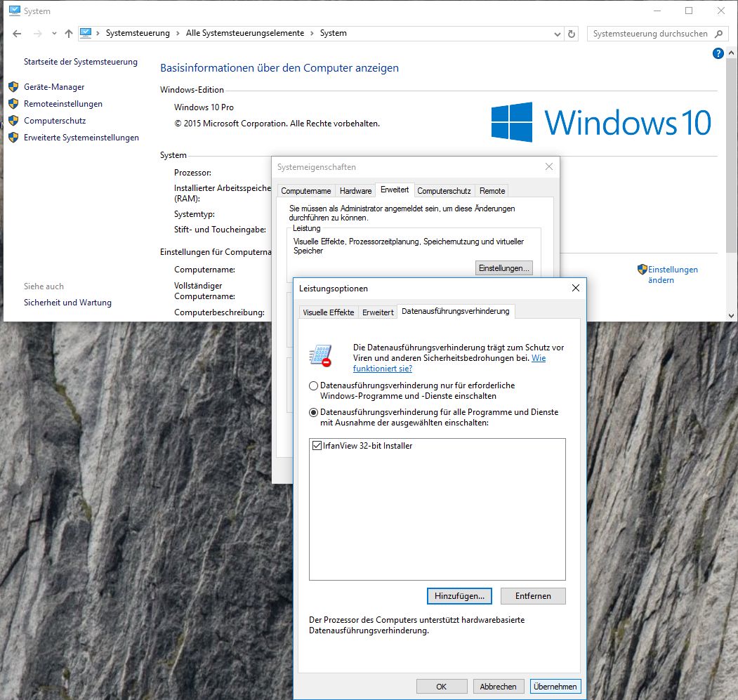Viewport: 738px width, 700px height.
Task: Switch to Hardware tab in Systemeigenschaften
Action: [355, 191]
